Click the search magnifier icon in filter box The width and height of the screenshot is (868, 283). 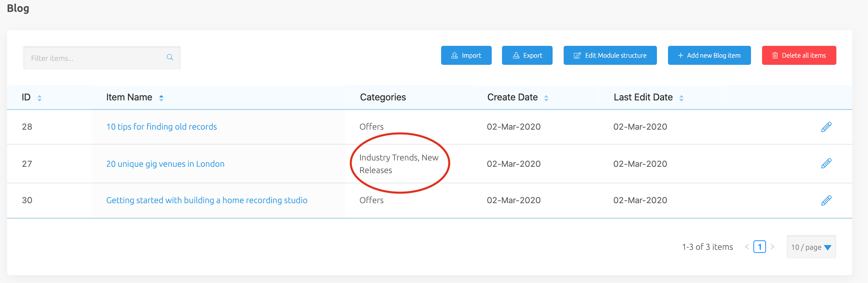click(170, 57)
